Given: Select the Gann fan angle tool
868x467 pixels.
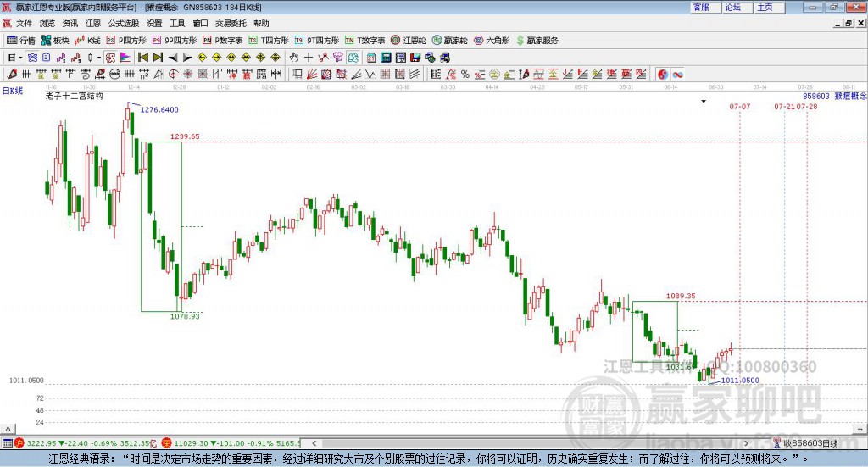Looking at the screenshot, I should click(x=312, y=74).
